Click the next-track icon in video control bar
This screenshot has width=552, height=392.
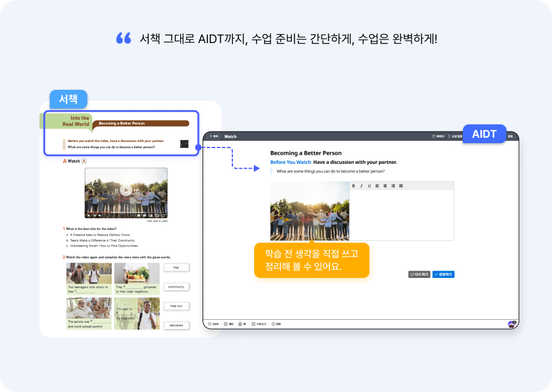point(95,215)
